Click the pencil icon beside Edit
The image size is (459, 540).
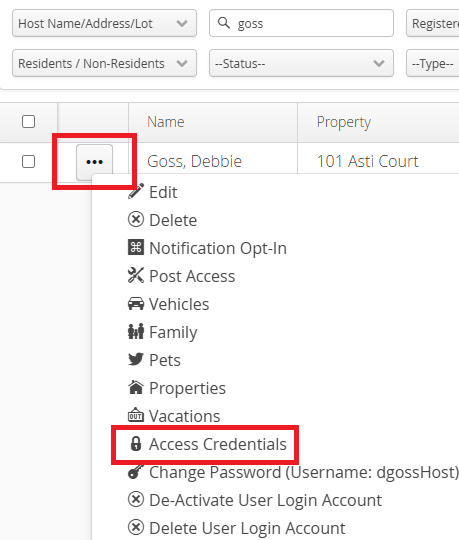pos(136,191)
